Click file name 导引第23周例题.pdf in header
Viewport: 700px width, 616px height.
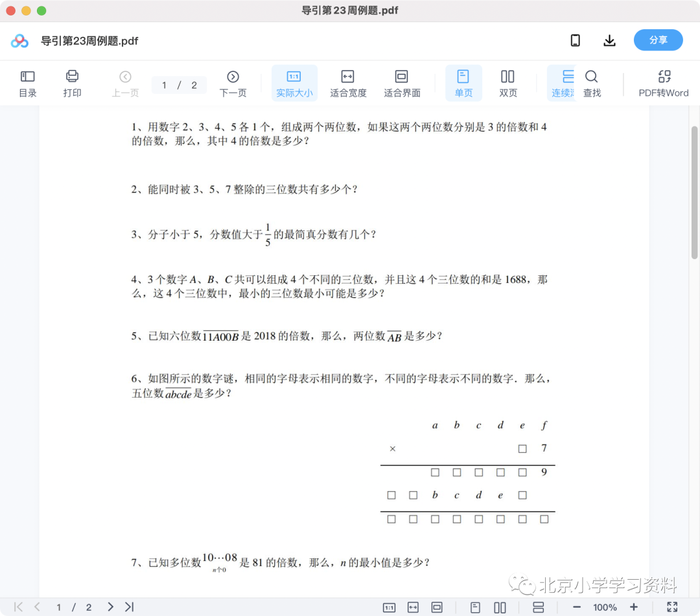click(89, 41)
